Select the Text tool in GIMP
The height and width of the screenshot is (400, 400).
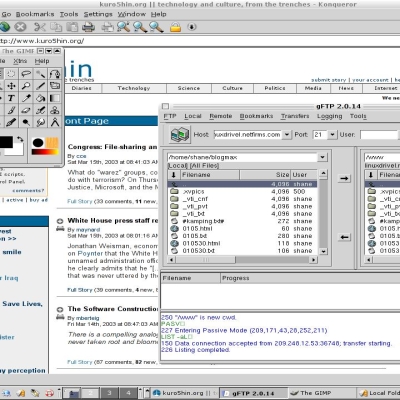click(x=11, y=98)
